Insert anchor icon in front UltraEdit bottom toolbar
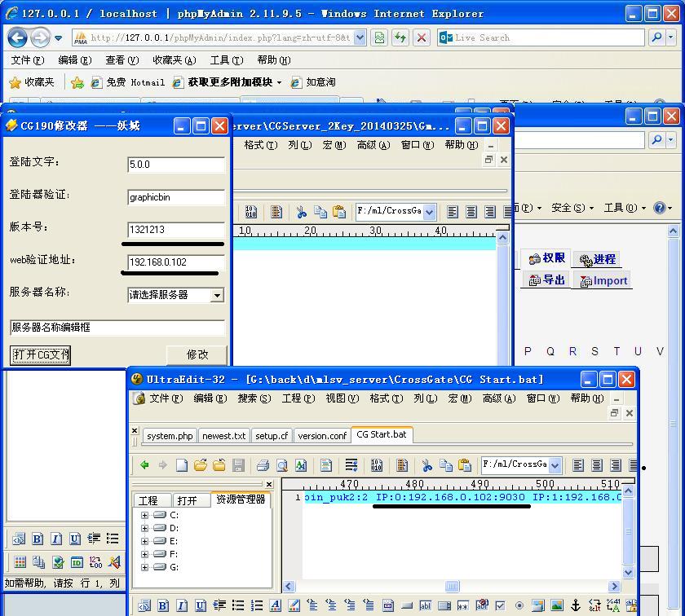Viewport: 685px width, 616px height. 576,605
